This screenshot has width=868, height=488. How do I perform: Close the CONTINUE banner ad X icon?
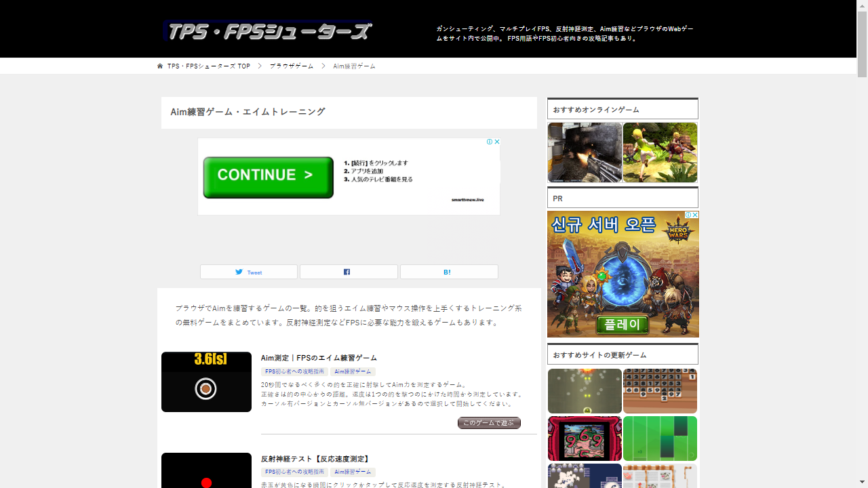497,142
